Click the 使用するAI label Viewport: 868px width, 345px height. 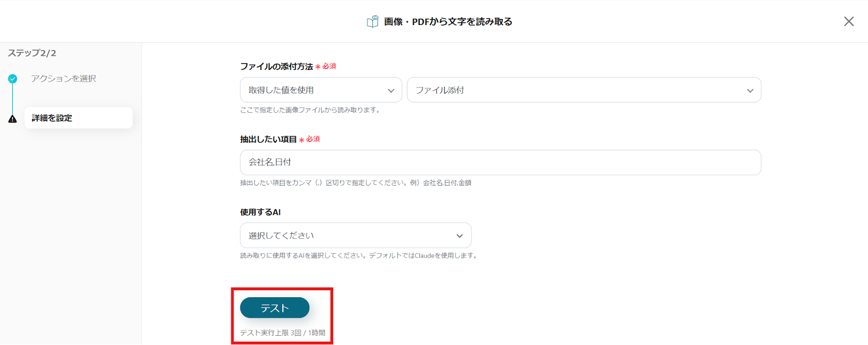point(260,212)
